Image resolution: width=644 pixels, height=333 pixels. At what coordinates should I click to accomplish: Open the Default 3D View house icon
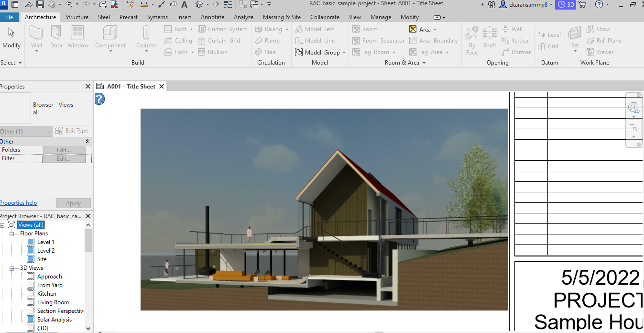click(x=199, y=5)
